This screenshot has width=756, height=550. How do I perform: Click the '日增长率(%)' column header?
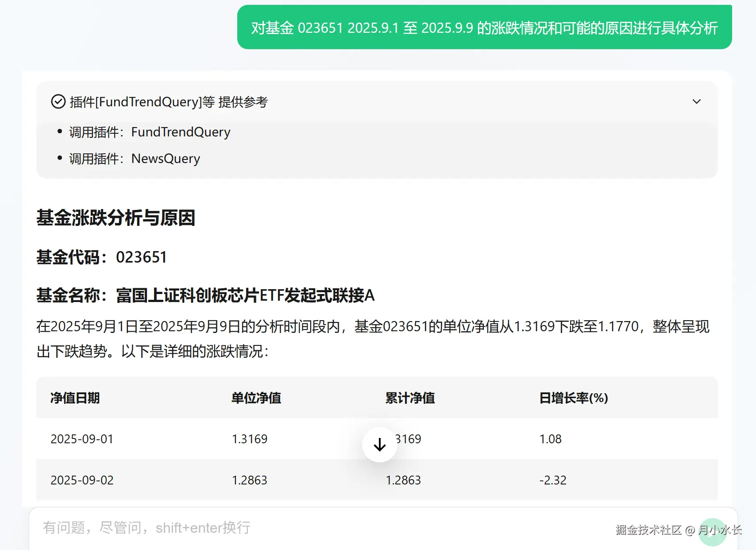[x=574, y=398]
